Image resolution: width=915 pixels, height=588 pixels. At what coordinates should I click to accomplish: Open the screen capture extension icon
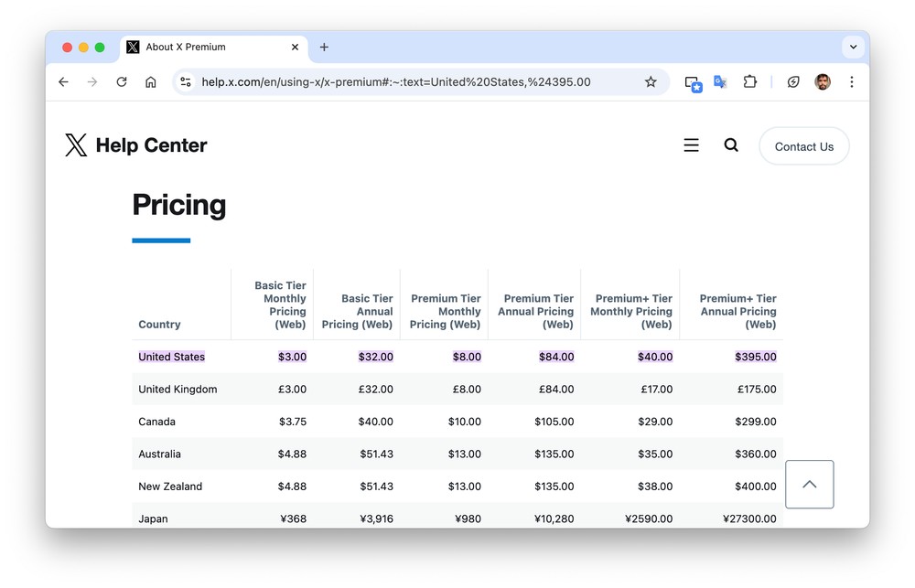[693, 83]
